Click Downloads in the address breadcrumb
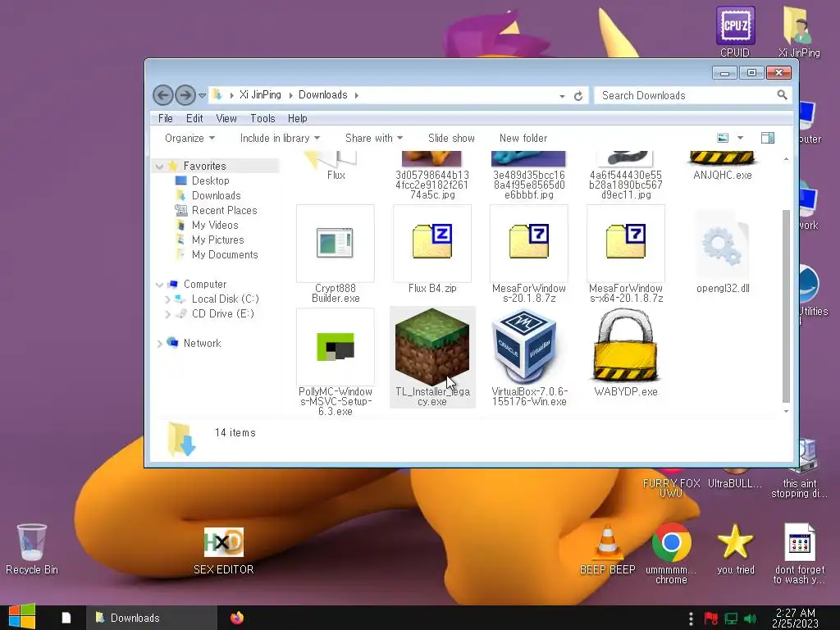This screenshot has width=840, height=630. click(322, 95)
